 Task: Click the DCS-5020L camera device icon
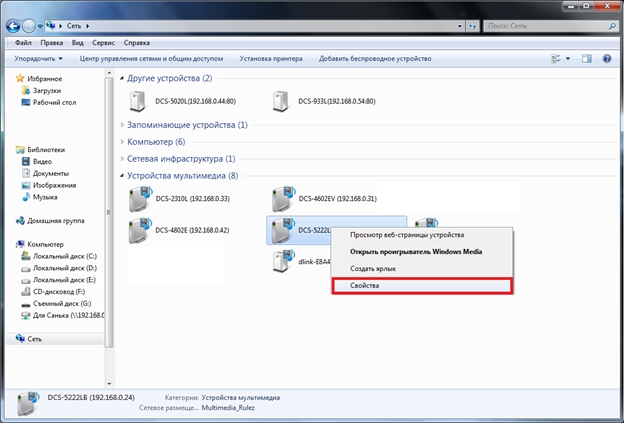[x=139, y=101]
